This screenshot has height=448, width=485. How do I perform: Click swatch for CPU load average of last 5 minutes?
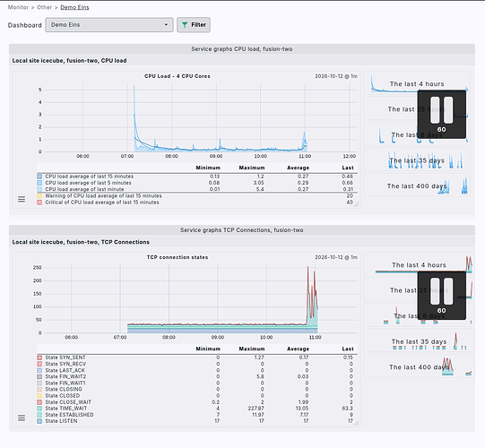(x=39, y=183)
